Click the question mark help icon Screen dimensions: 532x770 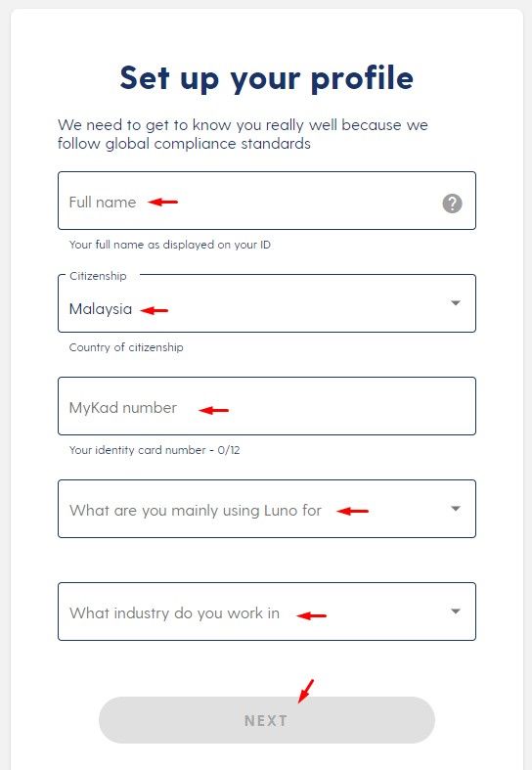[452, 203]
